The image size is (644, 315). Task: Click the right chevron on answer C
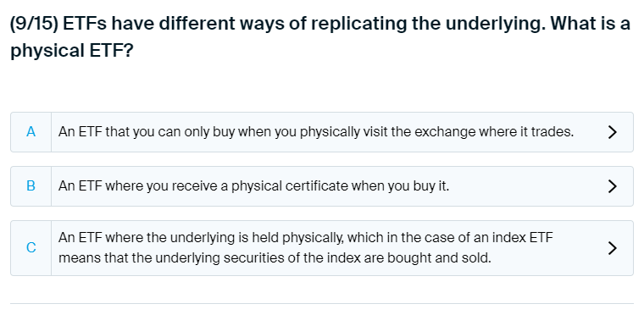(x=612, y=248)
